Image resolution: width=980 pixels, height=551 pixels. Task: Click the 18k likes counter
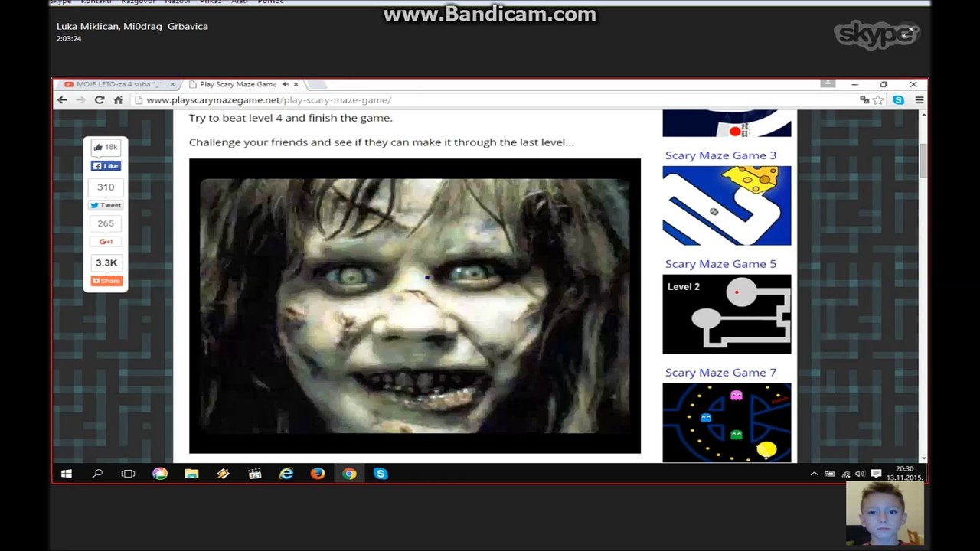[106, 147]
